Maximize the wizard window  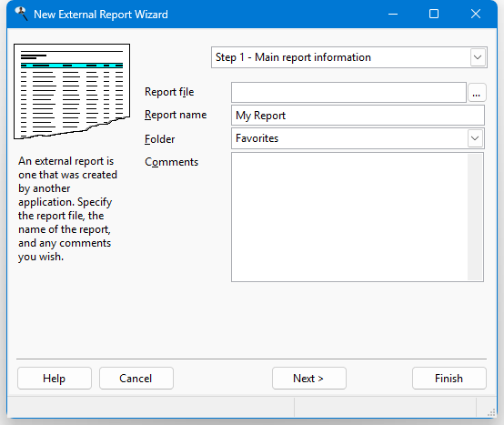(434, 15)
